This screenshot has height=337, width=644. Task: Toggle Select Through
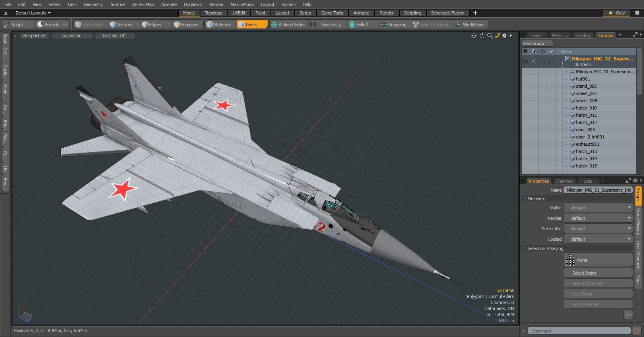click(x=431, y=25)
